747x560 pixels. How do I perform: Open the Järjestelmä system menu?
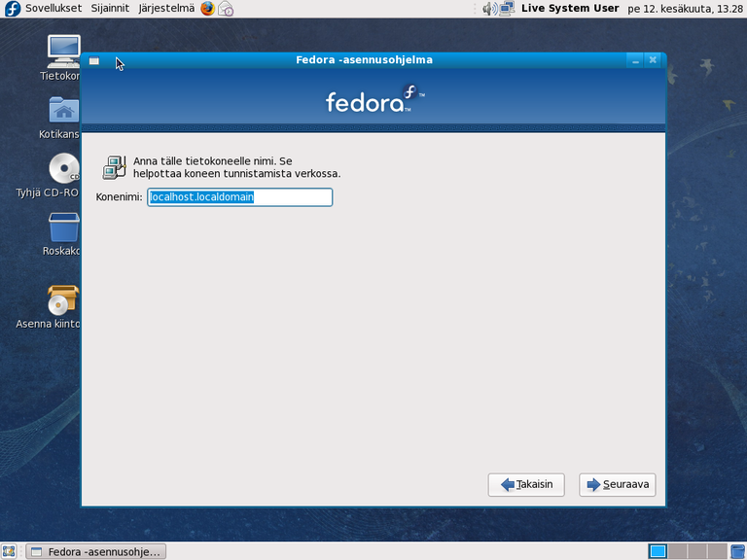pyautogui.click(x=165, y=9)
